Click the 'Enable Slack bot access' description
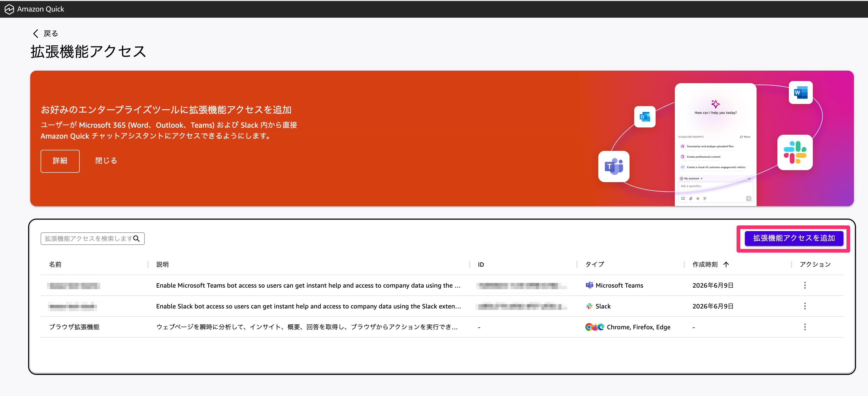This screenshot has width=868, height=396. coord(309,306)
